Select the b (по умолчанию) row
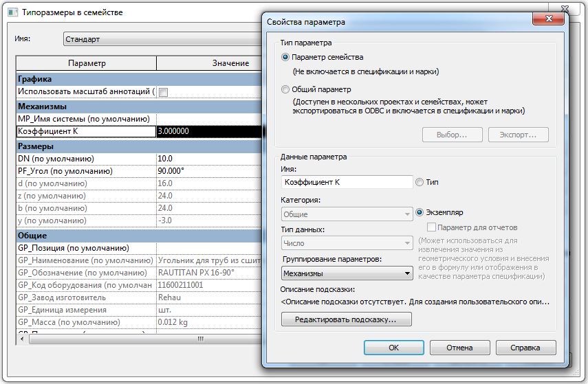Screen dimensions: 588x384 tap(86, 208)
